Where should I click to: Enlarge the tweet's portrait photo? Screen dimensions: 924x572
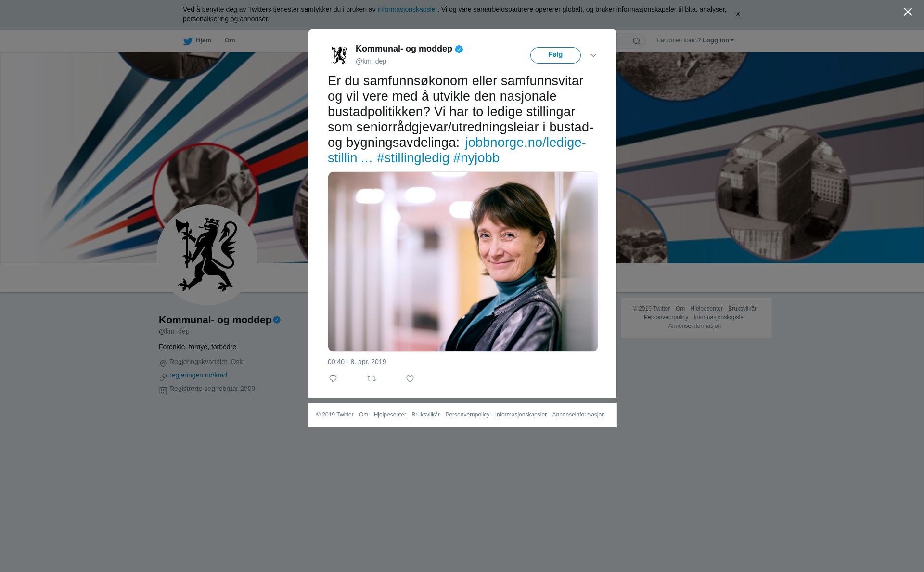(463, 261)
